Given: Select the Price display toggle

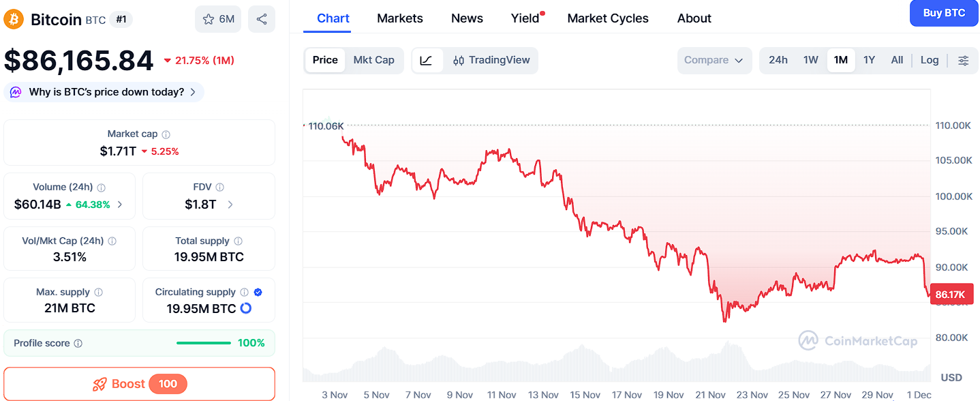Looking at the screenshot, I should coord(325,60).
